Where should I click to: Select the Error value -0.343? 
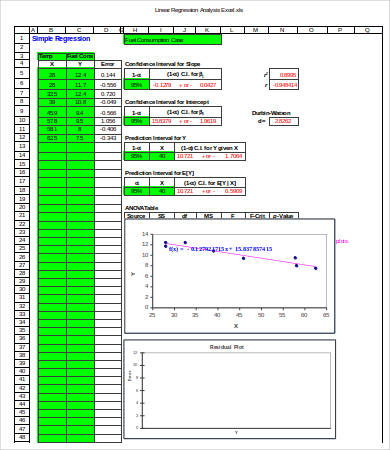(x=108, y=138)
